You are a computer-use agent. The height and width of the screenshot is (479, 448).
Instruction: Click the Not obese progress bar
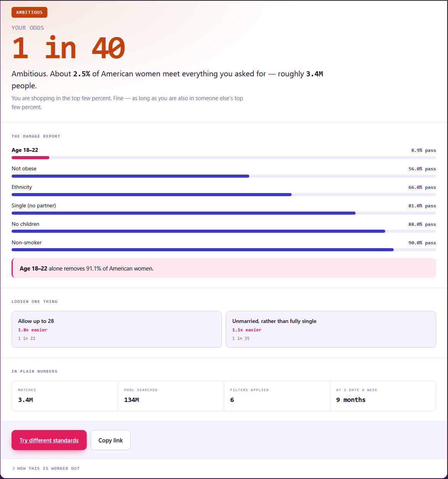[x=224, y=176]
